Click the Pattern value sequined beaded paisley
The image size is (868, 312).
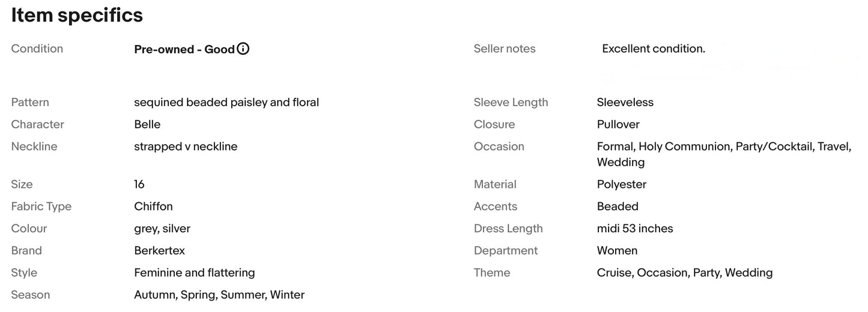(226, 102)
